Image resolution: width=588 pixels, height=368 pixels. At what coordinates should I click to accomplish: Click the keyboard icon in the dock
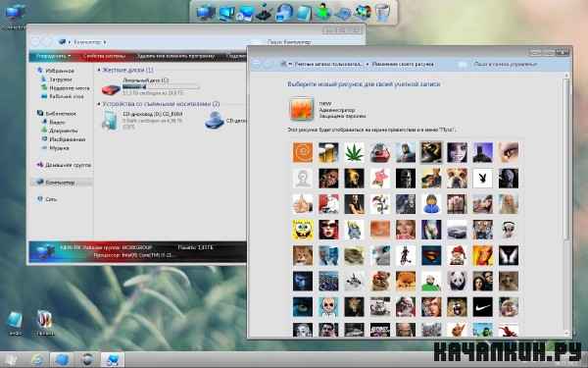click(x=343, y=15)
